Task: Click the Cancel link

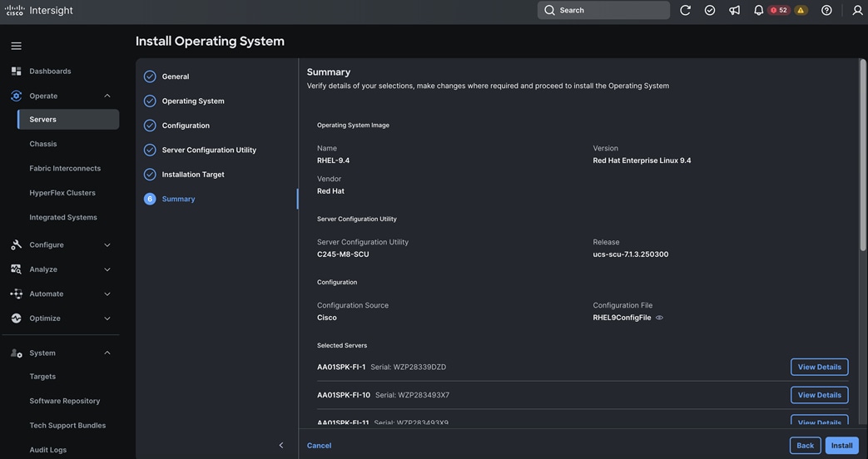Action: (x=320, y=445)
